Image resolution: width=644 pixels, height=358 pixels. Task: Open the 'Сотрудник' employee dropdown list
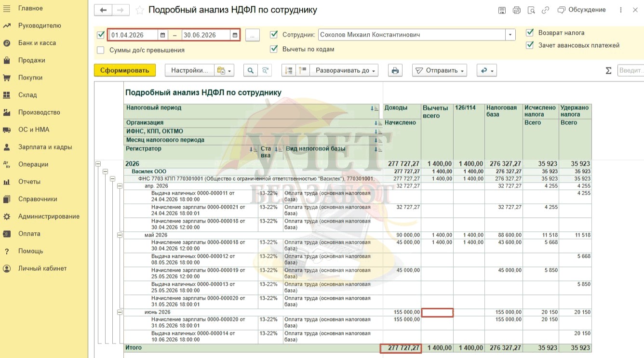510,35
